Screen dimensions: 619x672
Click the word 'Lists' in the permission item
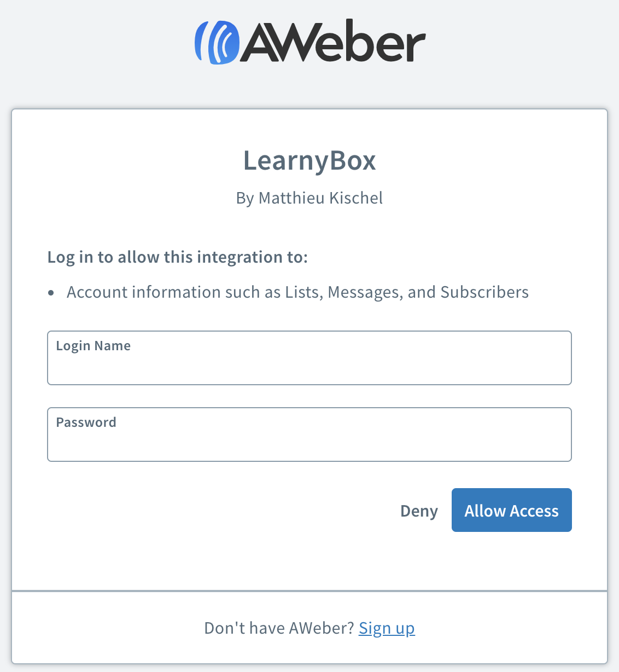point(303,292)
